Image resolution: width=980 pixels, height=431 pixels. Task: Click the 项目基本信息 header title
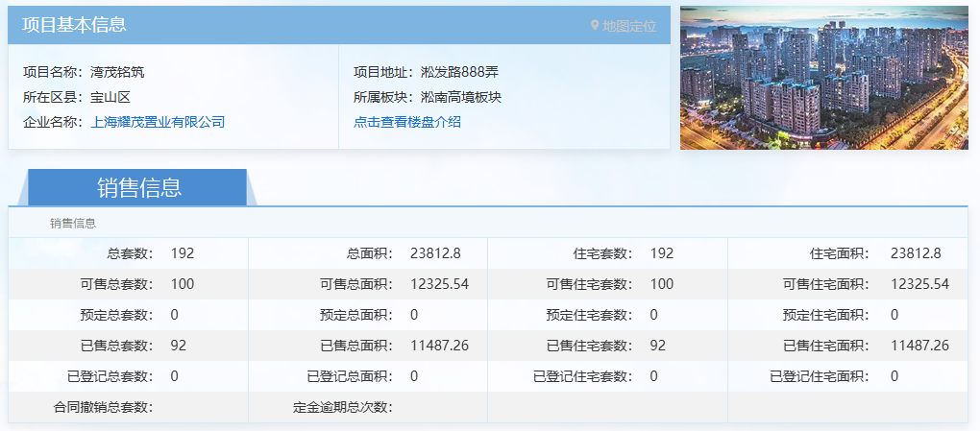pyautogui.click(x=74, y=24)
